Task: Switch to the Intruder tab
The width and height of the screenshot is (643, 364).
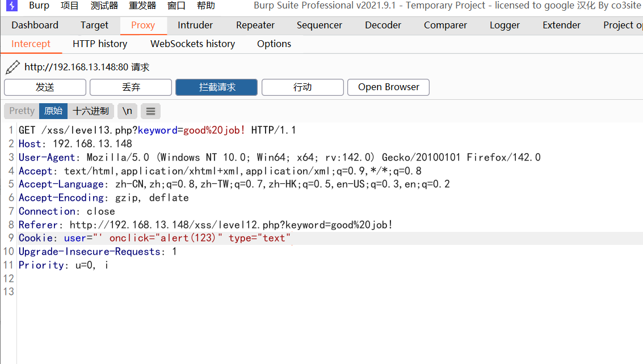Action: click(x=195, y=26)
